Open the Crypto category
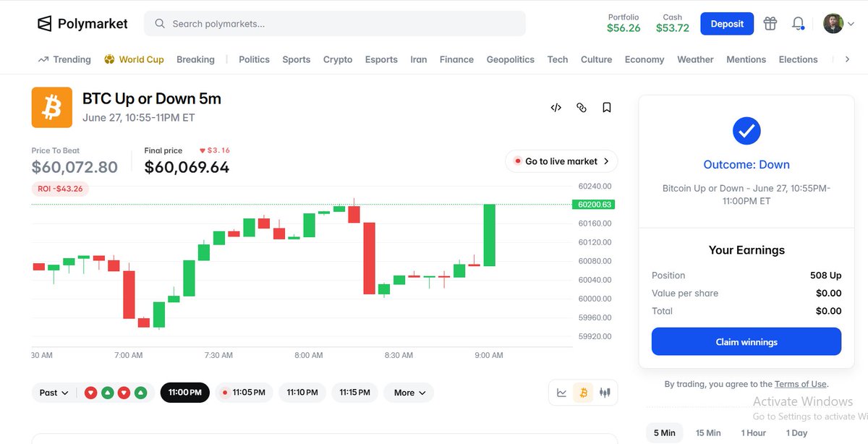This screenshot has width=868, height=444. pyautogui.click(x=338, y=59)
